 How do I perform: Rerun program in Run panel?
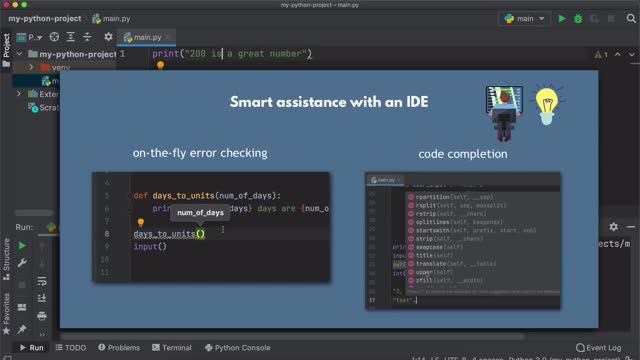click(x=22, y=246)
